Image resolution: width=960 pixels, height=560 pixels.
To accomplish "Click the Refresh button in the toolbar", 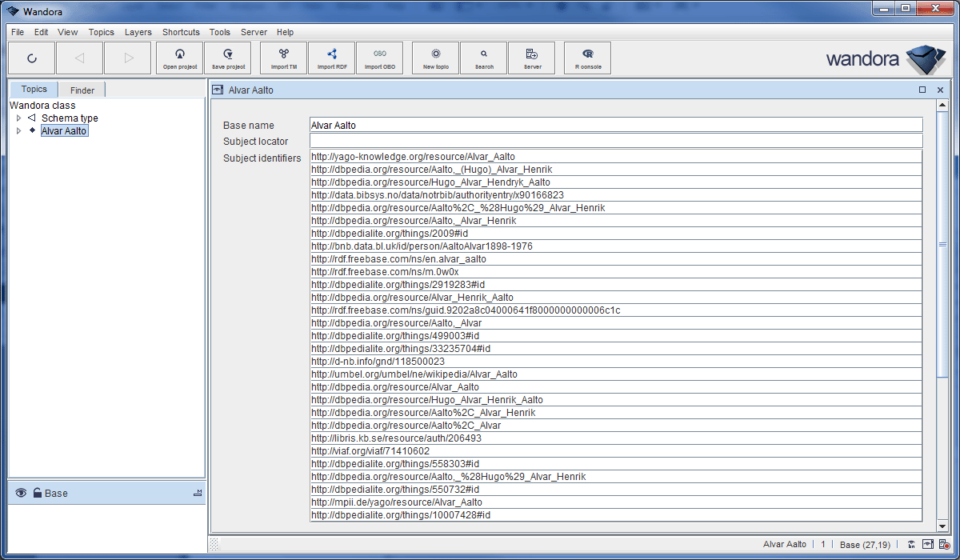I will (32, 58).
